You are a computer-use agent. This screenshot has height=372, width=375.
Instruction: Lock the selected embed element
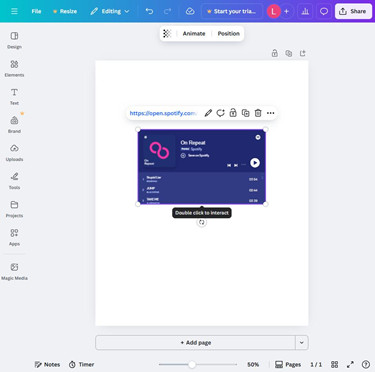pyautogui.click(x=233, y=113)
